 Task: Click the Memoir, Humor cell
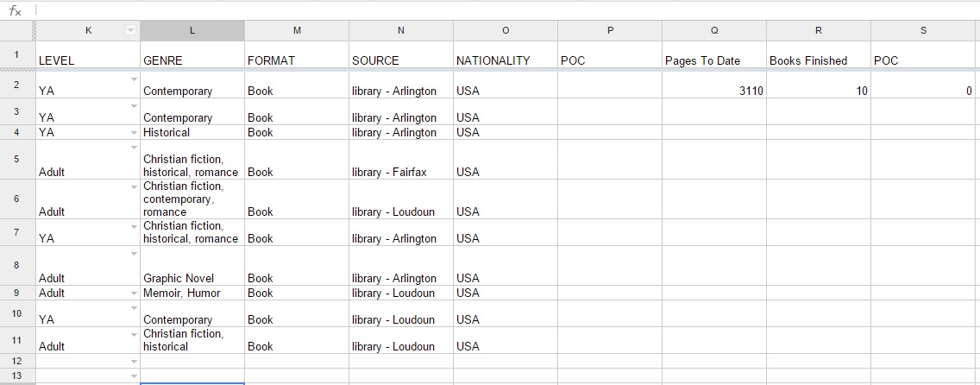click(192, 293)
